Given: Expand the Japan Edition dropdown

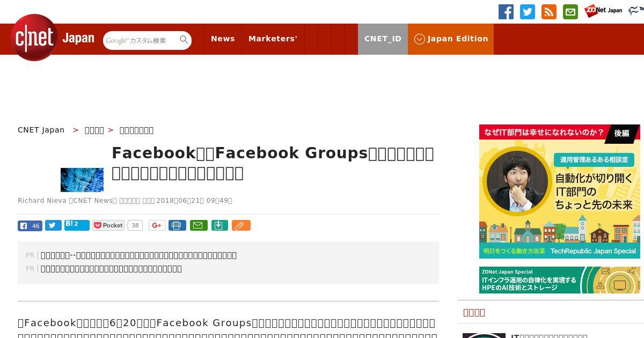Looking at the screenshot, I should 451,39.
